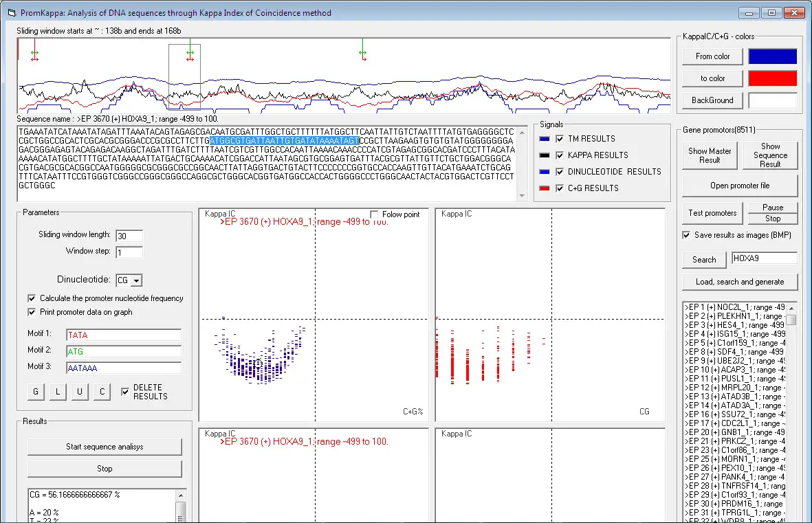Screen dimensions: 812x523
Task: Click scroll up arrow in results text box
Action: click(x=181, y=495)
